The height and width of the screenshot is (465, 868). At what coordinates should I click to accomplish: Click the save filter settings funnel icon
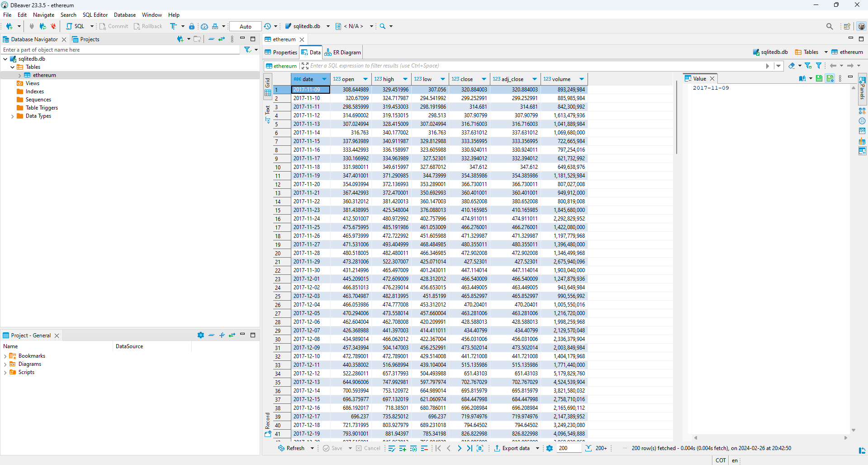click(x=808, y=66)
